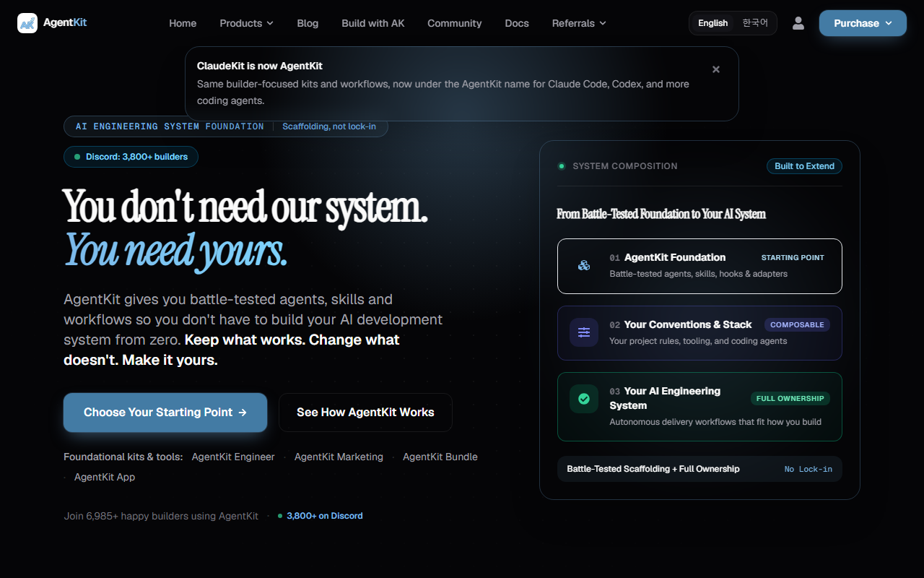Image resolution: width=924 pixels, height=578 pixels.
Task: Click Join 6,985+ happy builders text
Action: click(161, 516)
